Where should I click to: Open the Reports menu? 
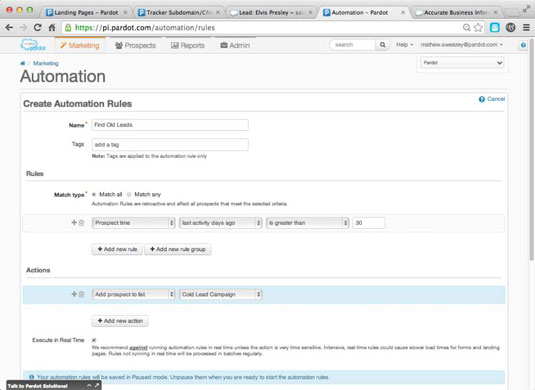(188, 45)
